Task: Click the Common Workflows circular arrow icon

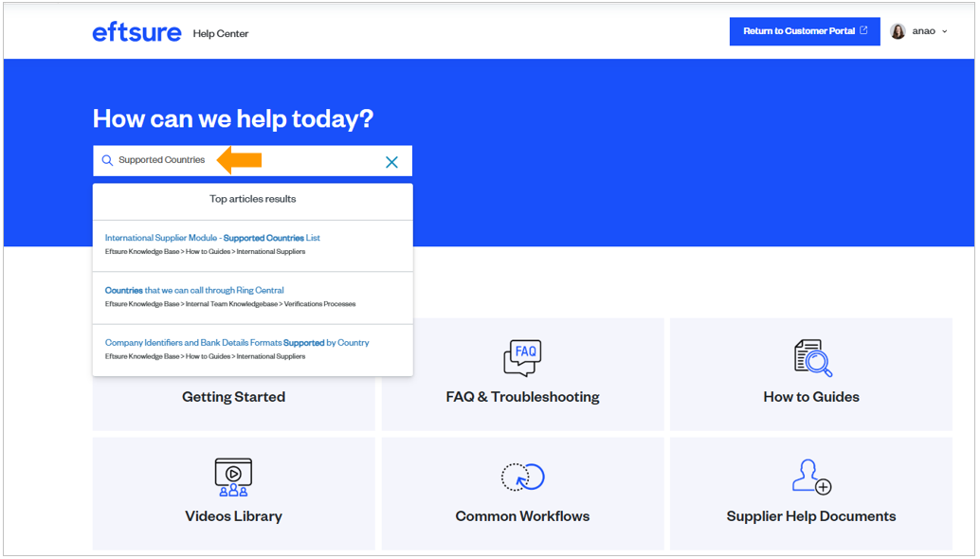Action: (x=522, y=478)
